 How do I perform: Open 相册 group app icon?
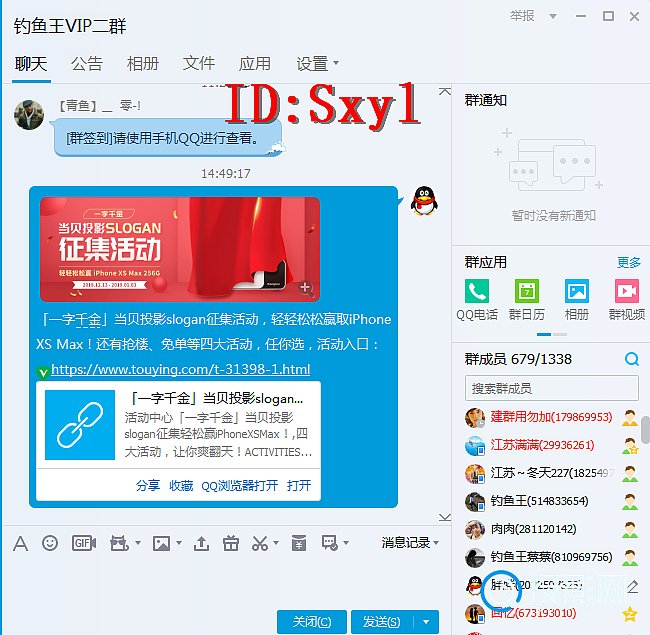click(577, 291)
